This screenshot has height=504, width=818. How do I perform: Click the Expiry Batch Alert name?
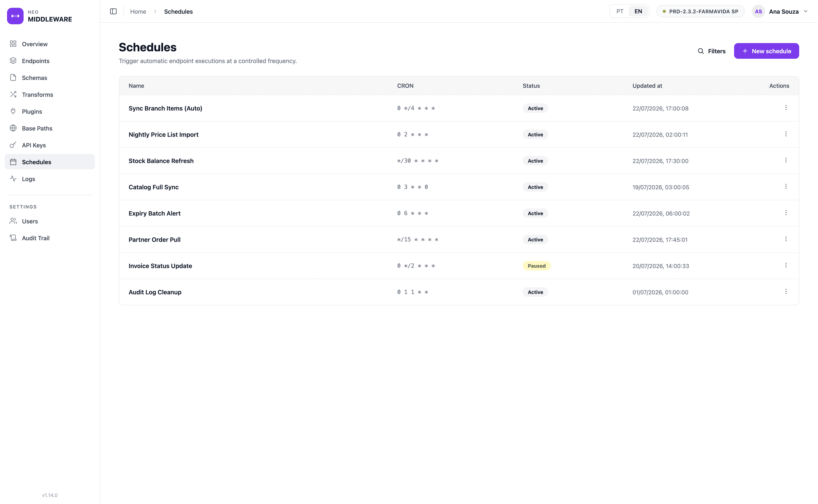pyautogui.click(x=154, y=213)
